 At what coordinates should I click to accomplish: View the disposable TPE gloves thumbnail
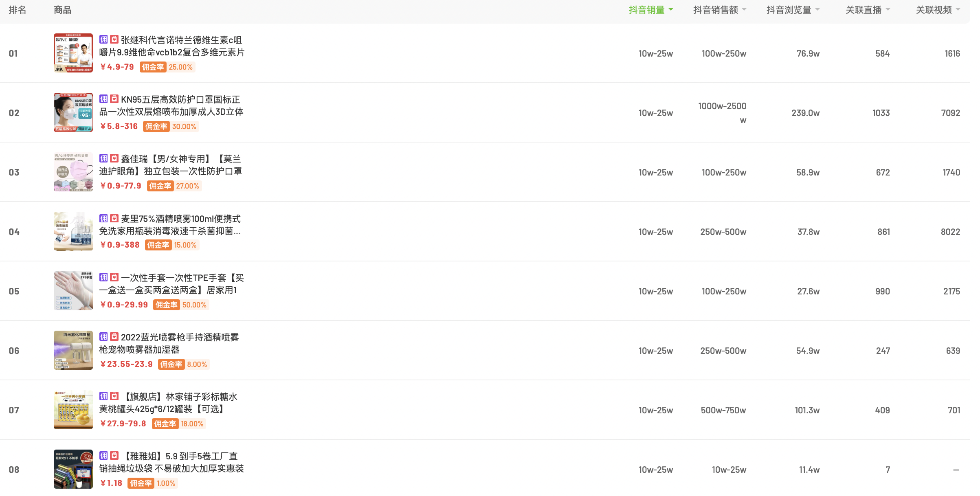[x=73, y=291]
